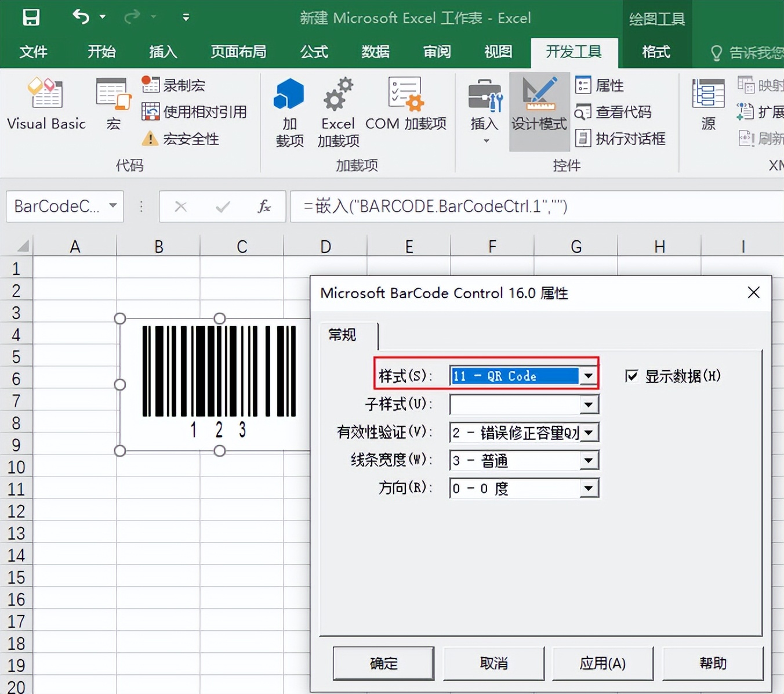Open the Add-ins (加载项) button
The image size is (784, 694).
tap(289, 113)
